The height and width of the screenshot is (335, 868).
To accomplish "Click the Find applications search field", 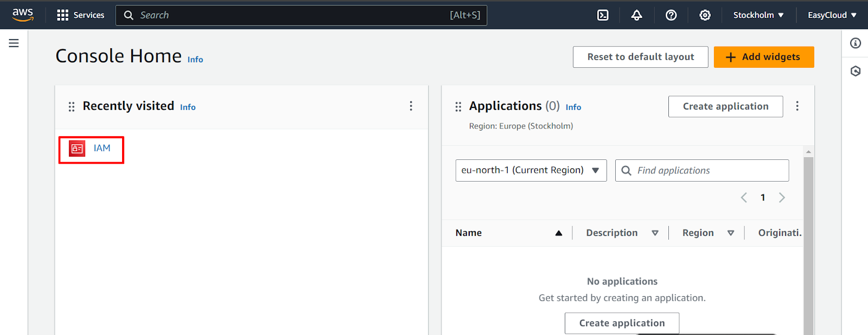I will pos(702,170).
